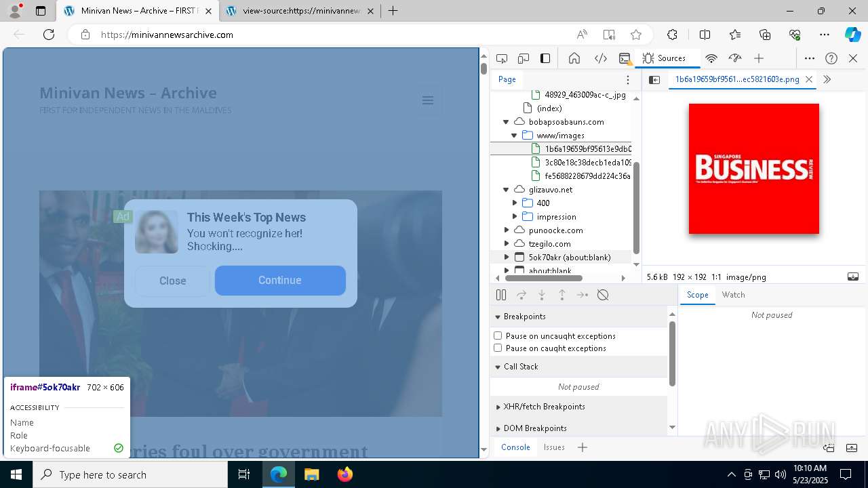Close the 1b6a19659bf9561 png file tab
The image size is (868, 488).
click(x=809, y=79)
